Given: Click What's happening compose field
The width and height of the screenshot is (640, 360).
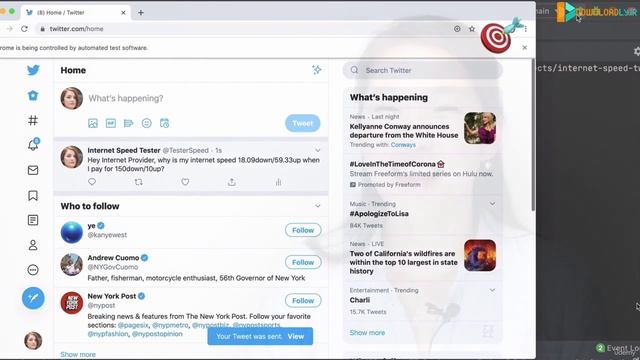Looking at the screenshot, I should (x=126, y=98).
